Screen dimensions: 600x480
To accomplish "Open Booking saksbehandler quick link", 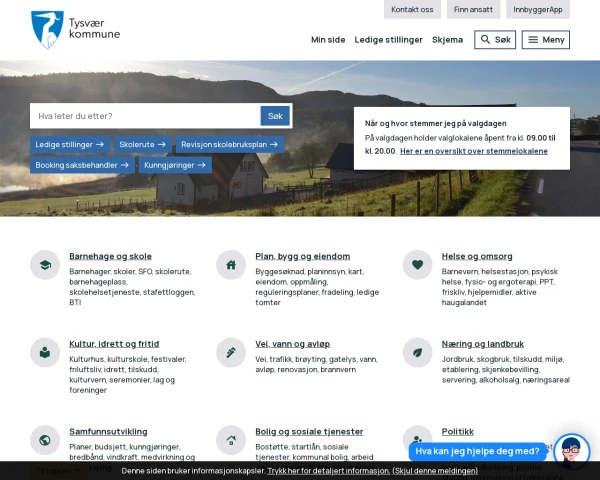I will point(82,165).
